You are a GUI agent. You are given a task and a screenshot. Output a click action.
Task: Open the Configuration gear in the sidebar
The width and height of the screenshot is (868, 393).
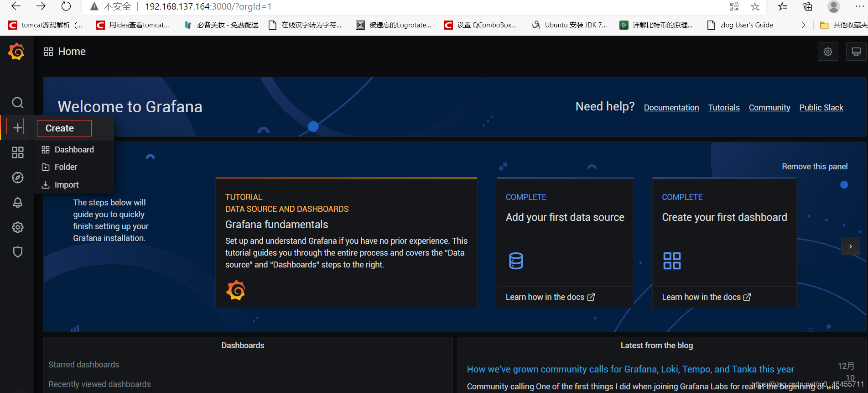[17, 227]
